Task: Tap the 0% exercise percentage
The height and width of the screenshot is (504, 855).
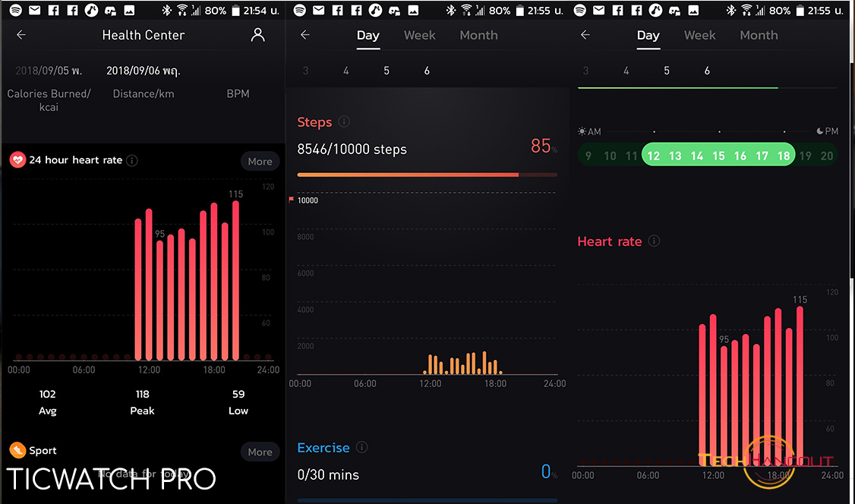Action: pyautogui.click(x=549, y=472)
